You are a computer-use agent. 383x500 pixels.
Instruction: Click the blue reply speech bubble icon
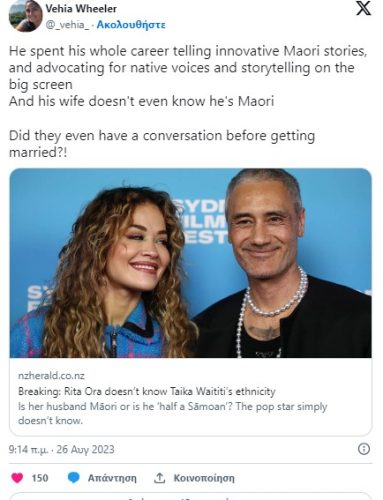(x=74, y=478)
